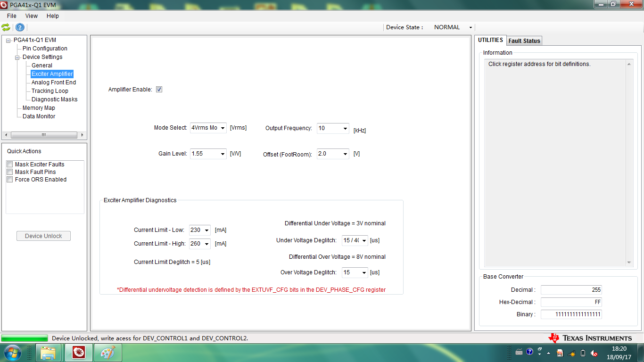The image size is (644, 362).
Task: Select General under Device Settings
Action: click(42, 66)
